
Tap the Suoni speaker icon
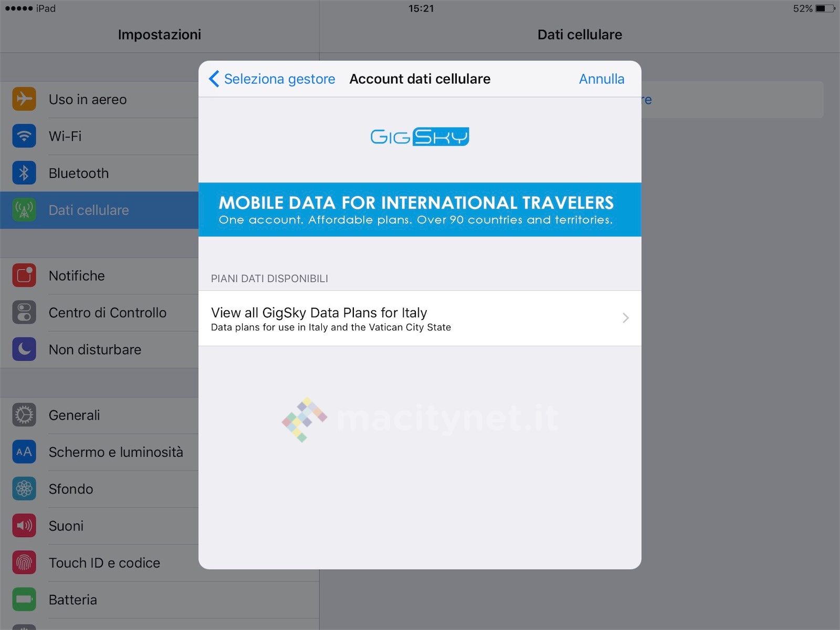[x=24, y=526]
